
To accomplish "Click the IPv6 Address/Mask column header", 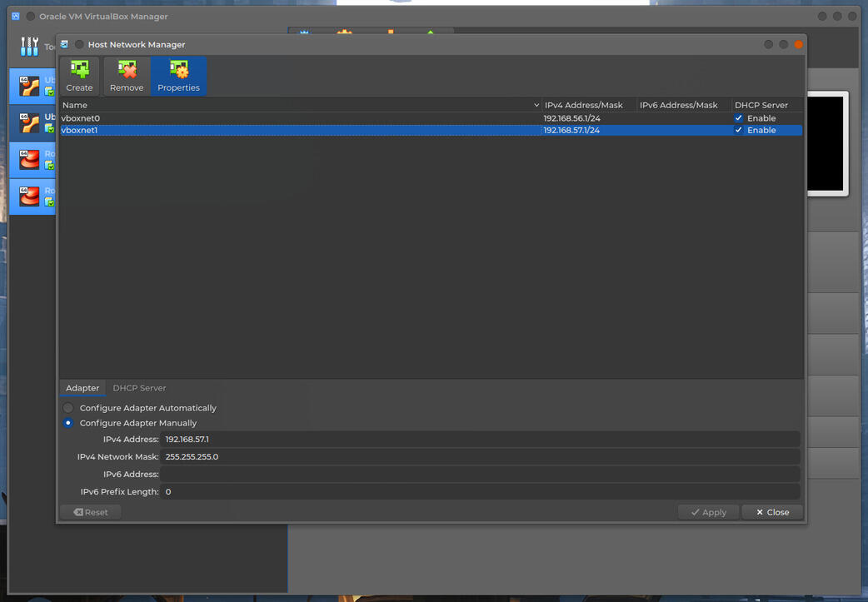I will [684, 105].
